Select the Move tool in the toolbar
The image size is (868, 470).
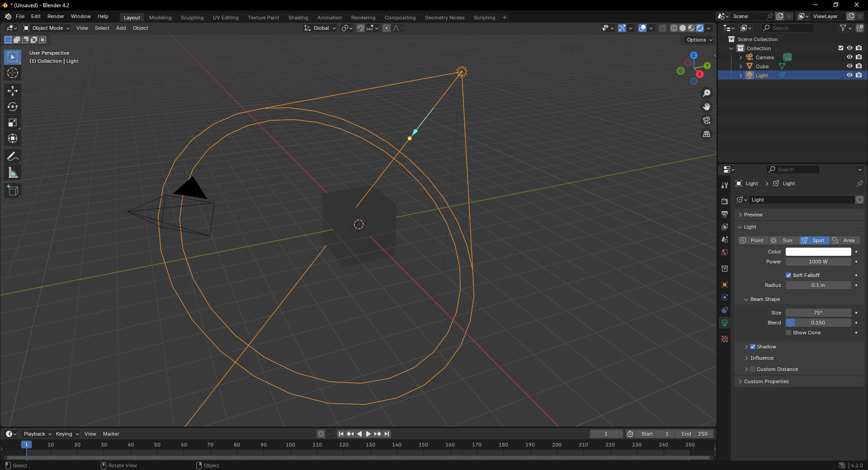(x=13, y=91)
